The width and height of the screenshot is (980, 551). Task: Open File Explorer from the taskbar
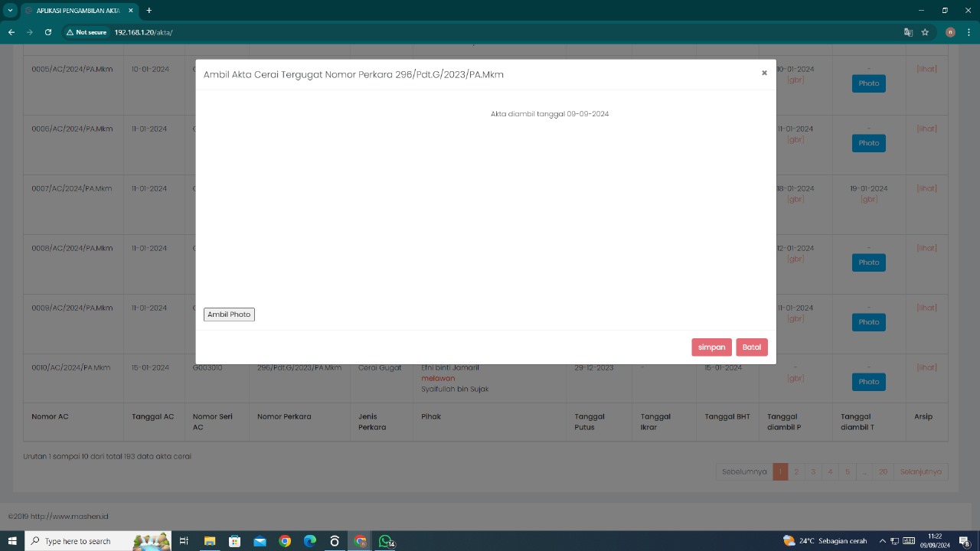209,541
